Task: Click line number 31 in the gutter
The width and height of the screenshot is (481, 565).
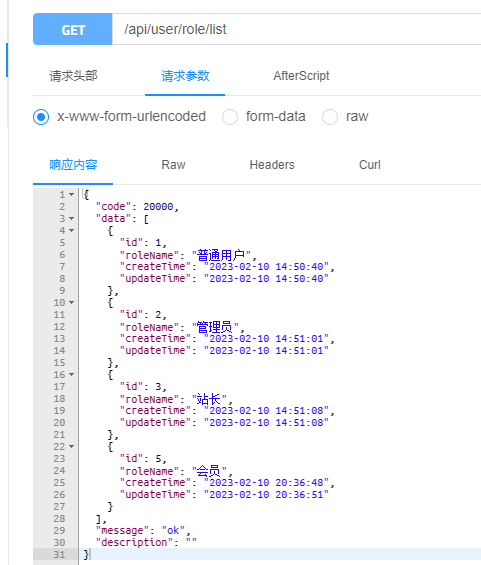Action: pyautogui.click(x=59, y=555)
